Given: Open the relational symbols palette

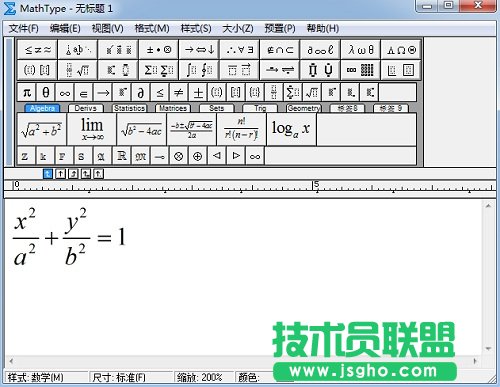Looking at the screenshot, I should tap(37, 50).
